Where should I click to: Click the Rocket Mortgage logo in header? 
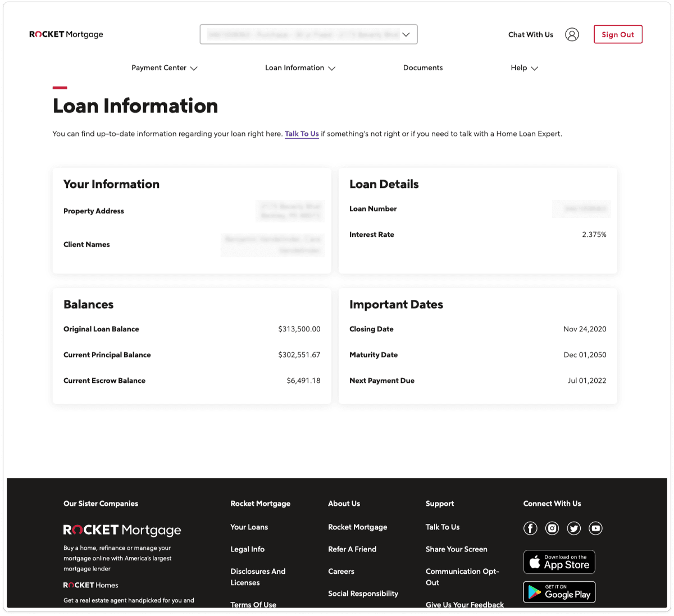tap(66, 34)
